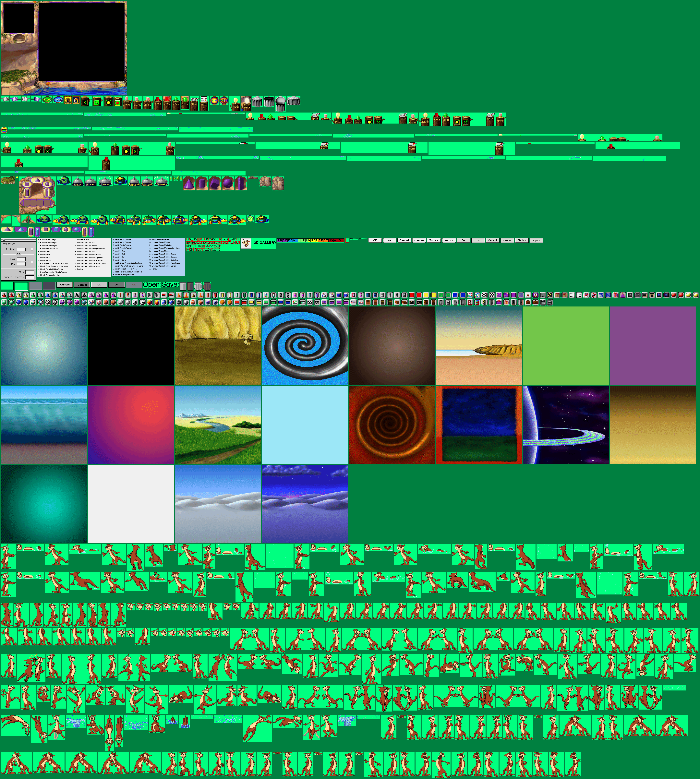Choose the orange spiral background thumbnail
Image resolution: width=700 pixels, height=779 pixels.
pos(392,425)
